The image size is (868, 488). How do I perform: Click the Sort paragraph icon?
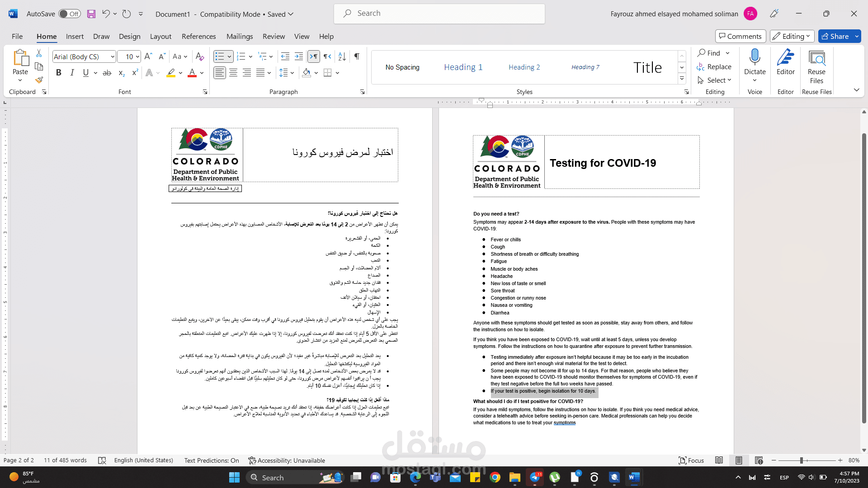point(342,56)
